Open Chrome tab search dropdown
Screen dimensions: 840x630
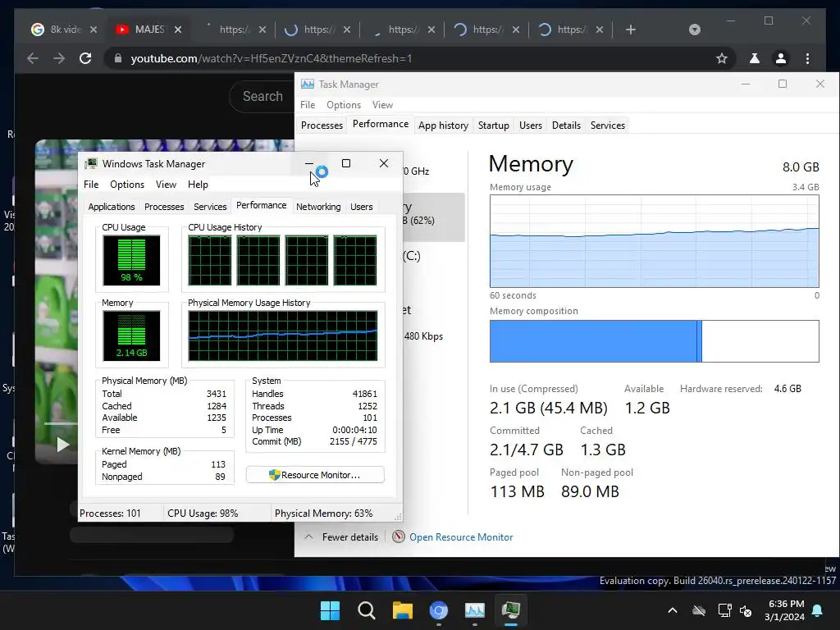tap(694, 30)
